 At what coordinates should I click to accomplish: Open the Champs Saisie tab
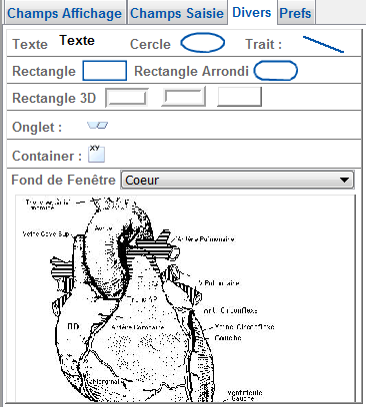[177, 13]
